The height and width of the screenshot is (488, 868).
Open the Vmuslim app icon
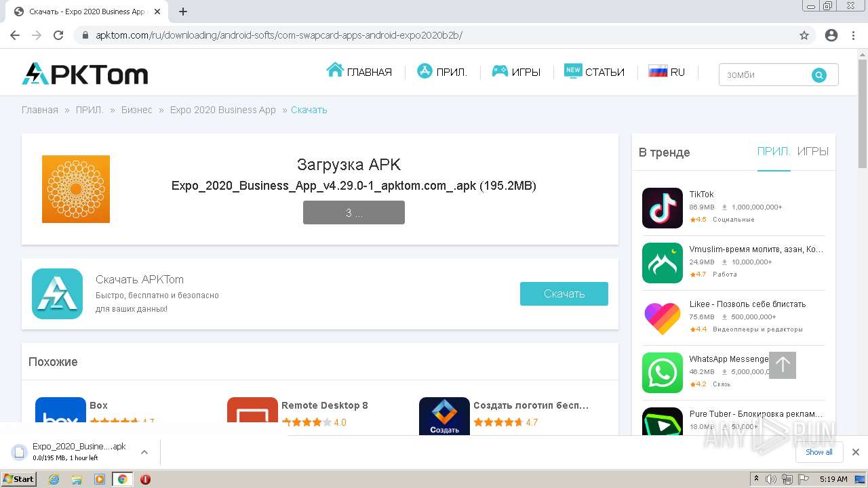(x=663, y=263)
